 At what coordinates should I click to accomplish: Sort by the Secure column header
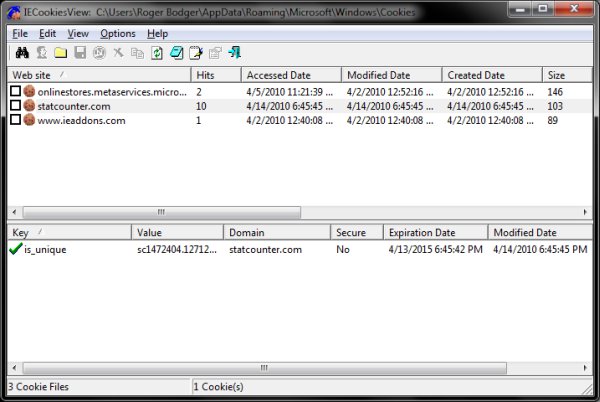[357, 232]
